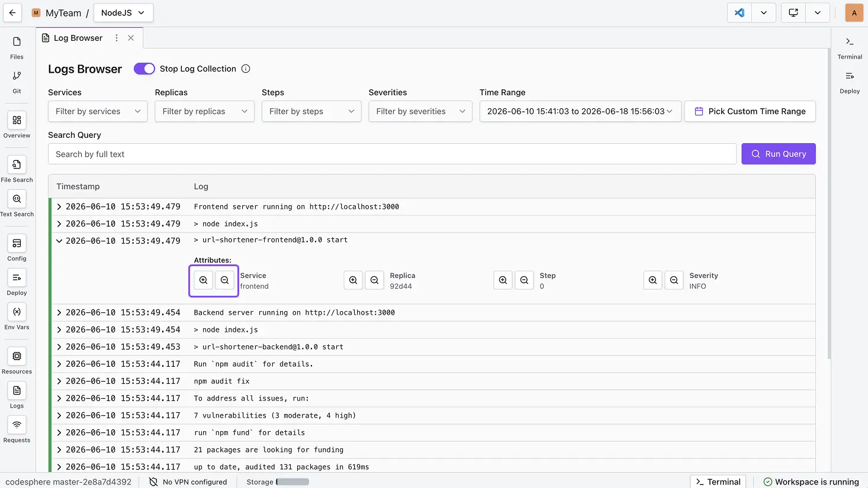The height and width of the screenshot is (488, 868).
Task: Include Replica 92d44 filter (zoom in)
Action: tap(353, 280)
